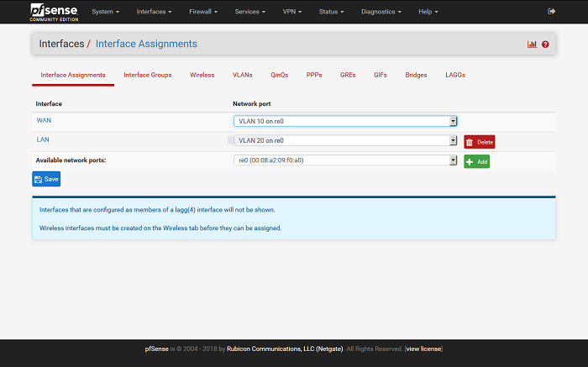
Task: Expand the LAN network port dropdown
Action: 344,141
